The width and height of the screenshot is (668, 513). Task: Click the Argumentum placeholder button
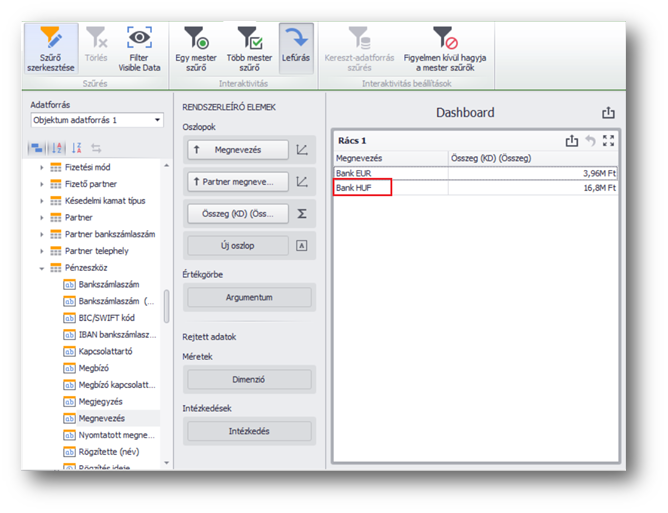249,297
